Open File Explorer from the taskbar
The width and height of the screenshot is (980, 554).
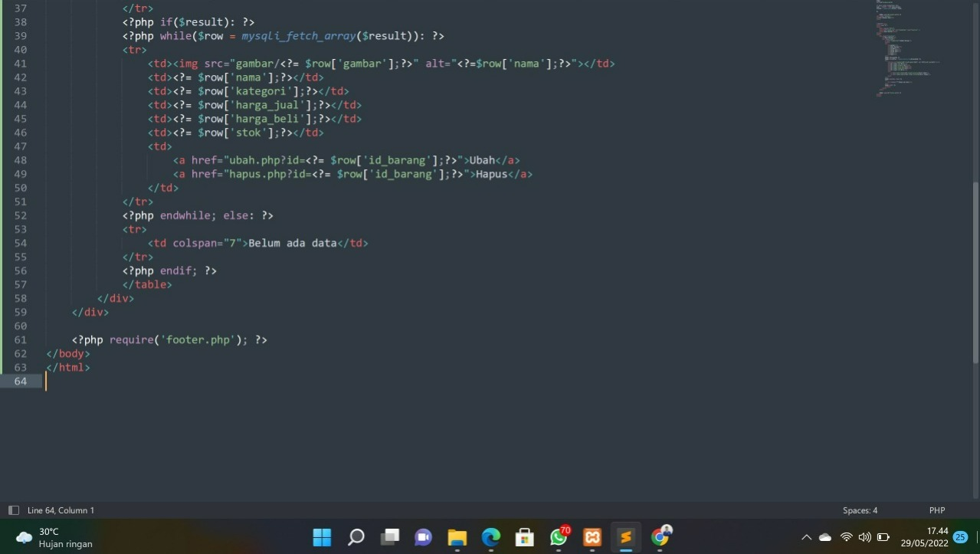[x=457, y=537]
